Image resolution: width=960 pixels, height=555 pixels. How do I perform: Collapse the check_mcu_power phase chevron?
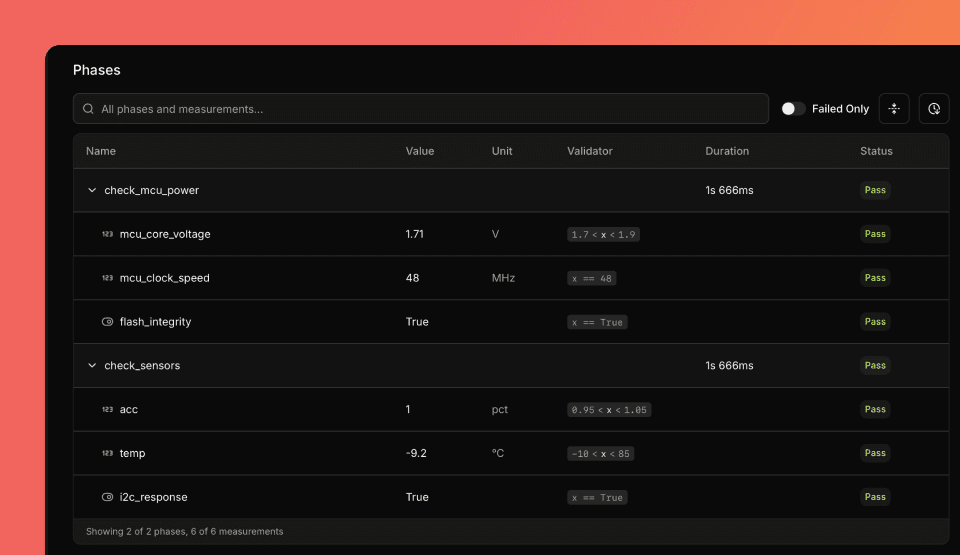coord(92,190)
